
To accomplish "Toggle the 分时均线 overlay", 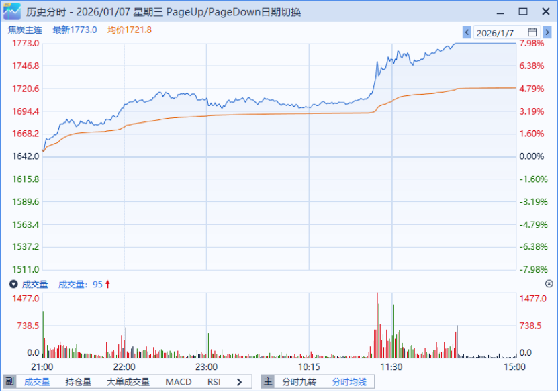I will click(349, 382).
